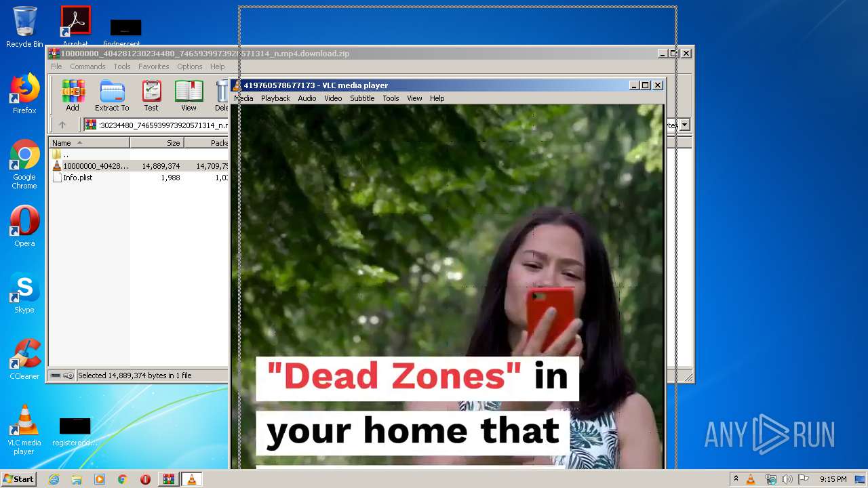Go up one folder level in WinRAR
The height and width of the screenshot is (488, 868).
click(x=62, y=125)
